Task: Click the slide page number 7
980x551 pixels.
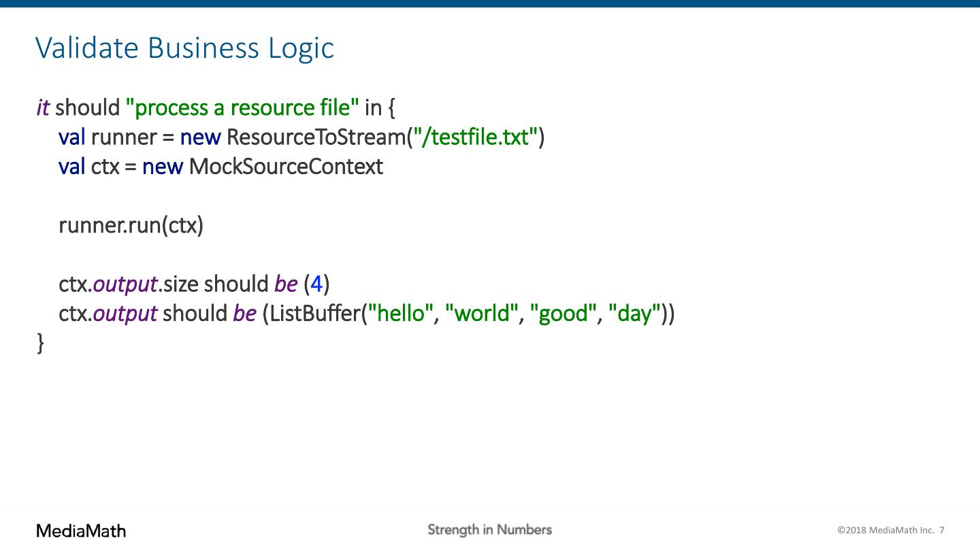Action: (x=942, y=531)
